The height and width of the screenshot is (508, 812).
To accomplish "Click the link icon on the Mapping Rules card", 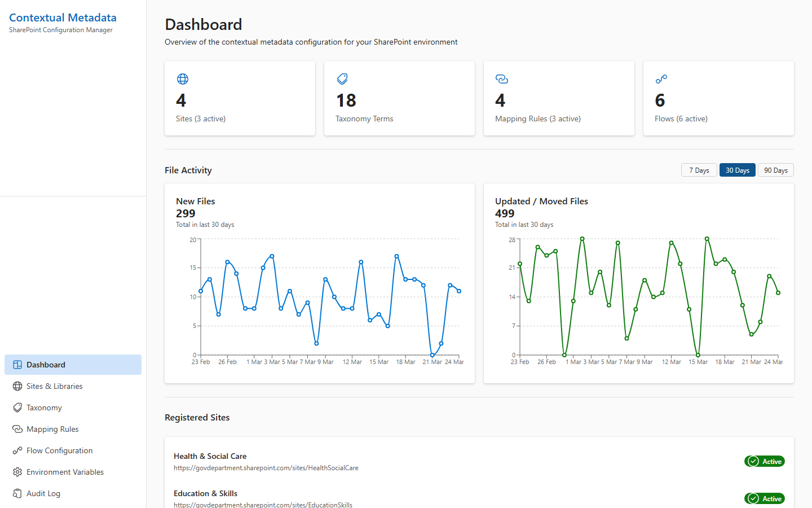I will pyautogui.click(x=501, y=79).
